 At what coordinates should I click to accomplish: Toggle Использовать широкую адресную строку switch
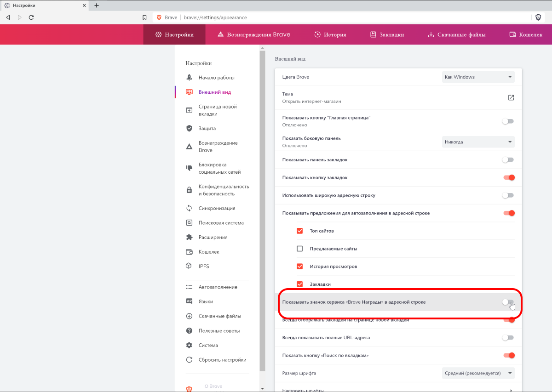coord(508,195)
